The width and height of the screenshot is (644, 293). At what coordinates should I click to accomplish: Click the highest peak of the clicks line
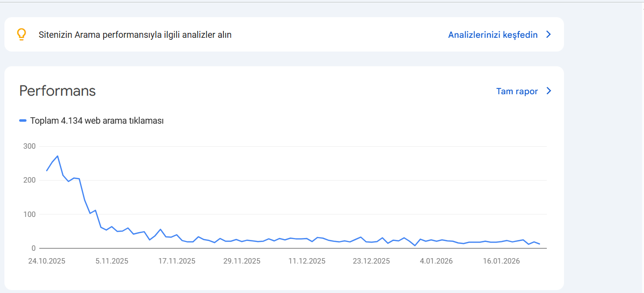58,156
